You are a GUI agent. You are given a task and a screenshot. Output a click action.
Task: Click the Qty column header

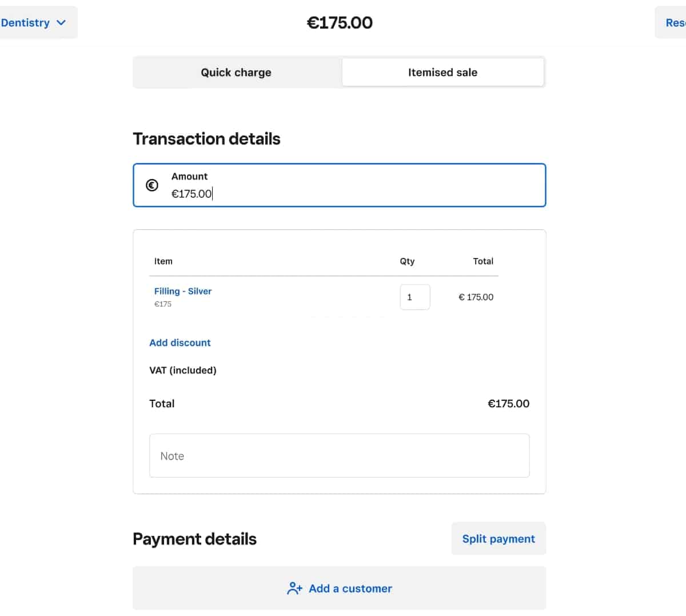(407, 261)
